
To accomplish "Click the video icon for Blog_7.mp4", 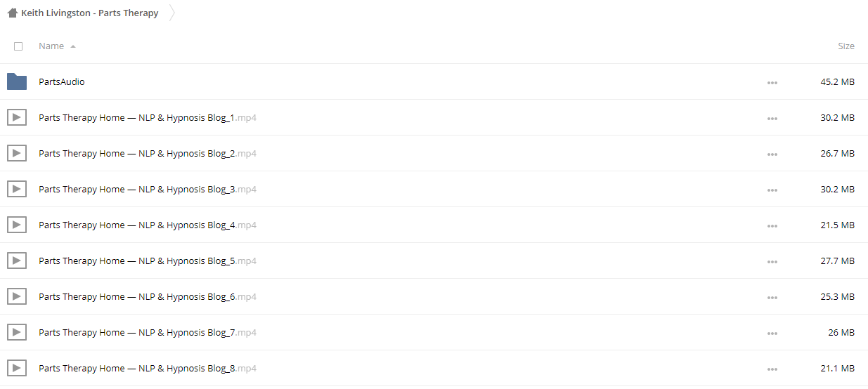I will pyautogui.click(x=17, y=332).
